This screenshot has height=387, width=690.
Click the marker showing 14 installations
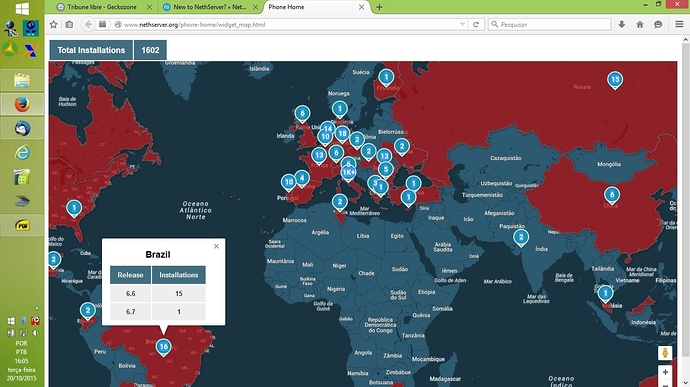327,129
